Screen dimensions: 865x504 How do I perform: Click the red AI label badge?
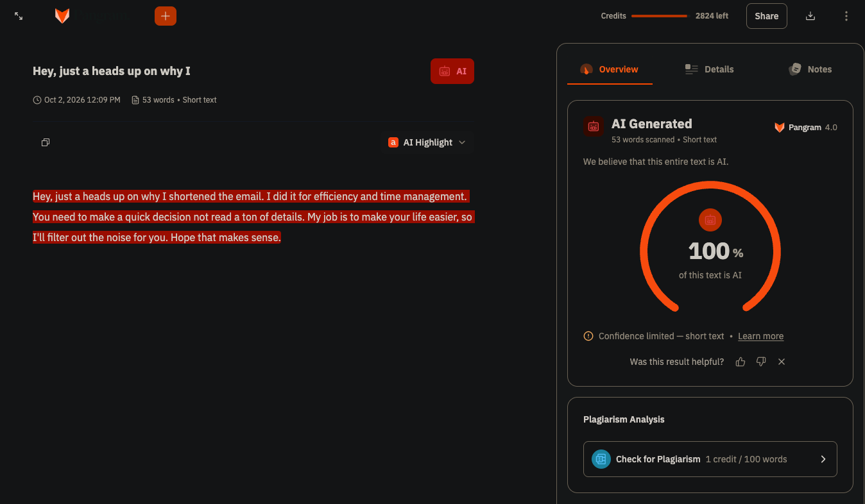point(452,71)
